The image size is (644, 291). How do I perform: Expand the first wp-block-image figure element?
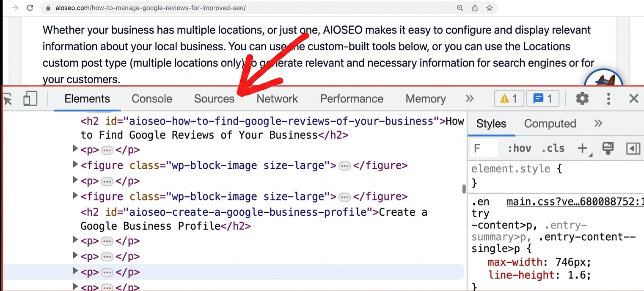[x=75, y=165]
